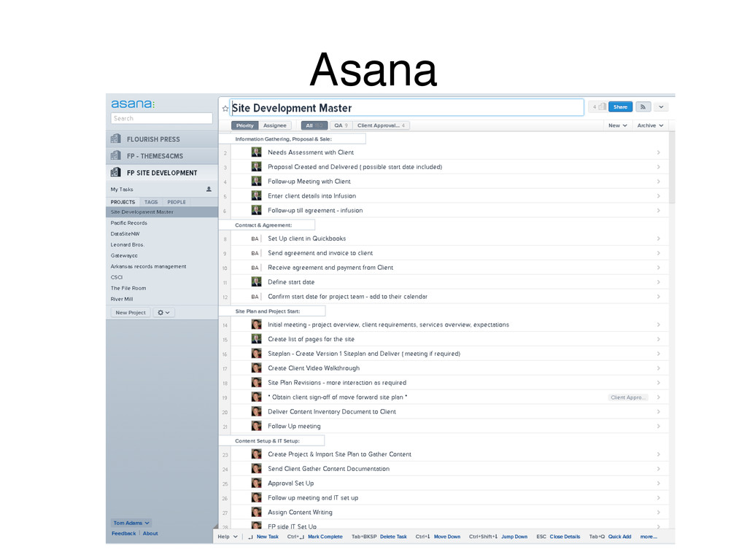Sort tasks by Priority
Screen dimensions: 747x560
coord(245,125)
